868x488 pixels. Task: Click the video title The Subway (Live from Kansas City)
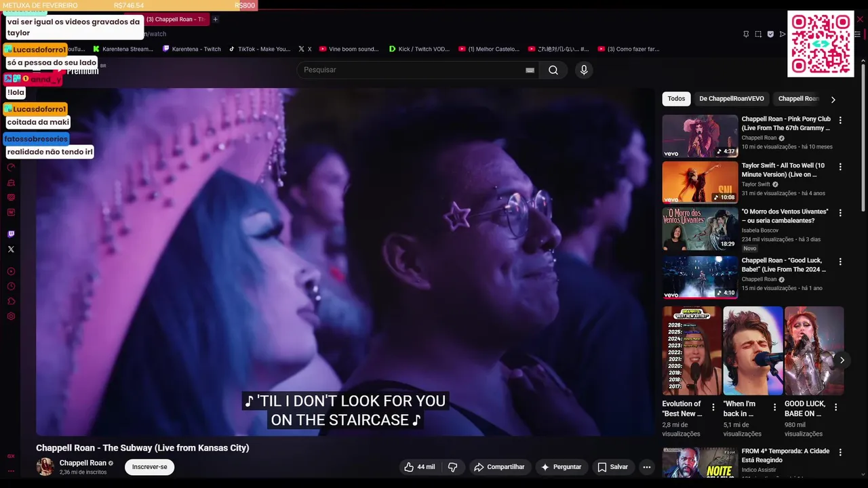pyautogui.click(x=142, y=448)
